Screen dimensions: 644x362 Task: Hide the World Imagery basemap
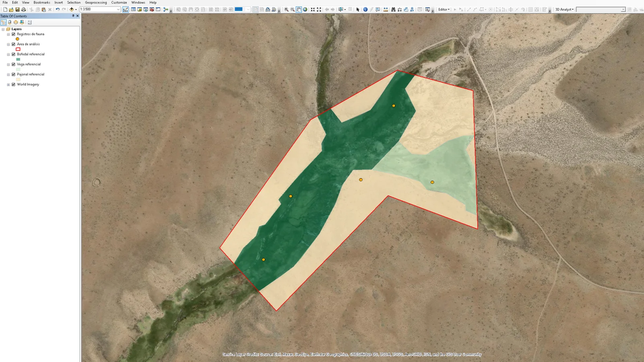(x=13, y=84)
